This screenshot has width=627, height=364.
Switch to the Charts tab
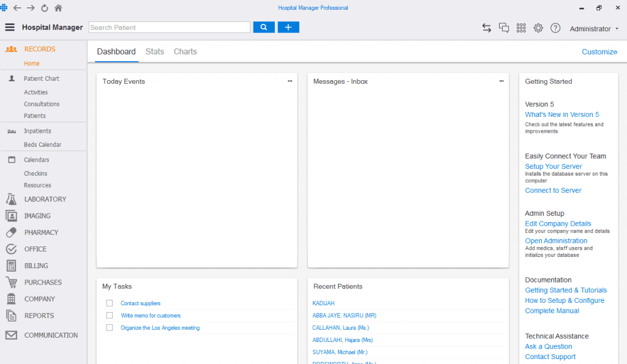coord(185,52)
